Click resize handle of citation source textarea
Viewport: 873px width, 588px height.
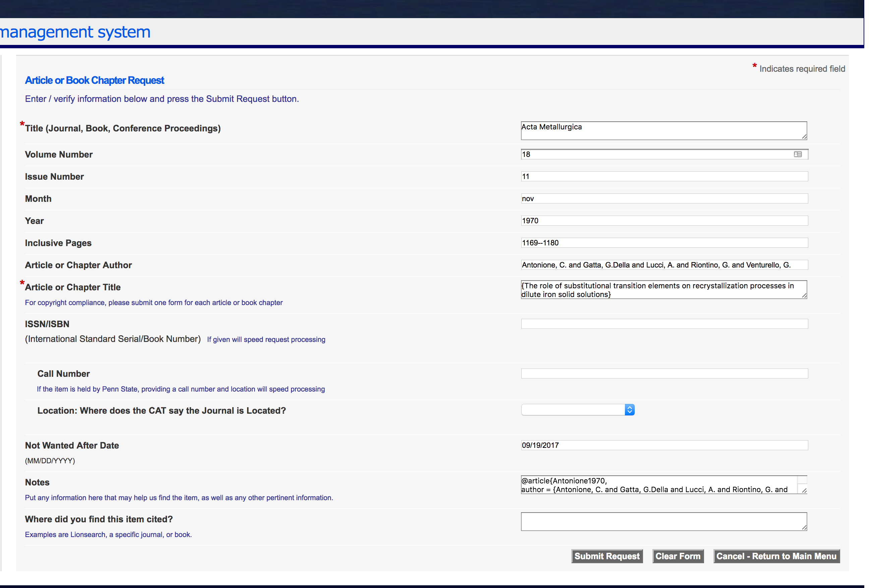pos(804,527)
